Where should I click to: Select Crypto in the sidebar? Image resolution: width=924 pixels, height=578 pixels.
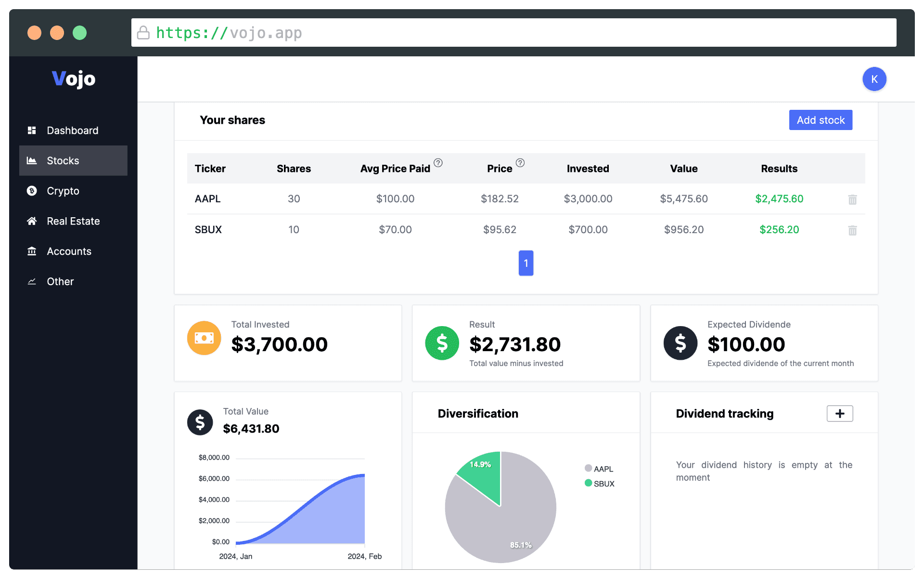63,191
